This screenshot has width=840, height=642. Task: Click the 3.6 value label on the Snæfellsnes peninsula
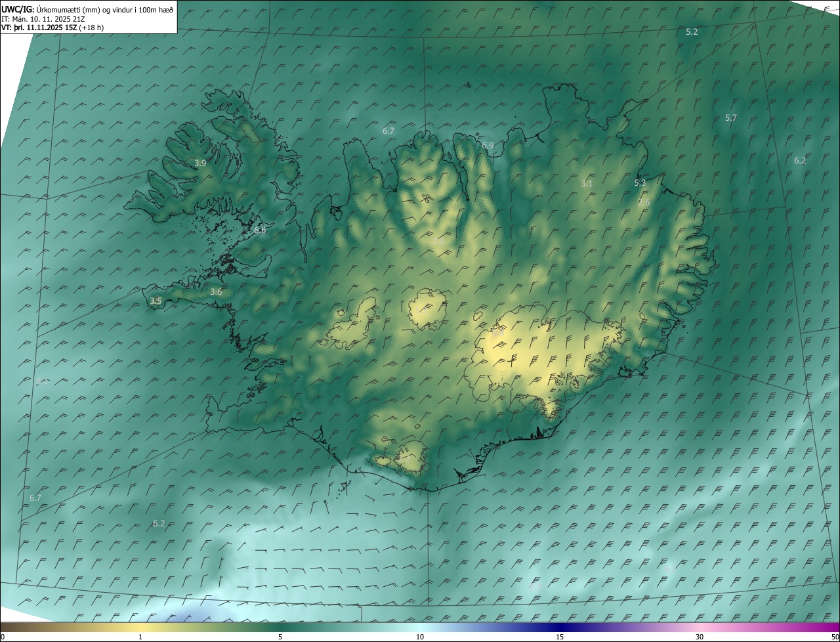tap(216, 291)
